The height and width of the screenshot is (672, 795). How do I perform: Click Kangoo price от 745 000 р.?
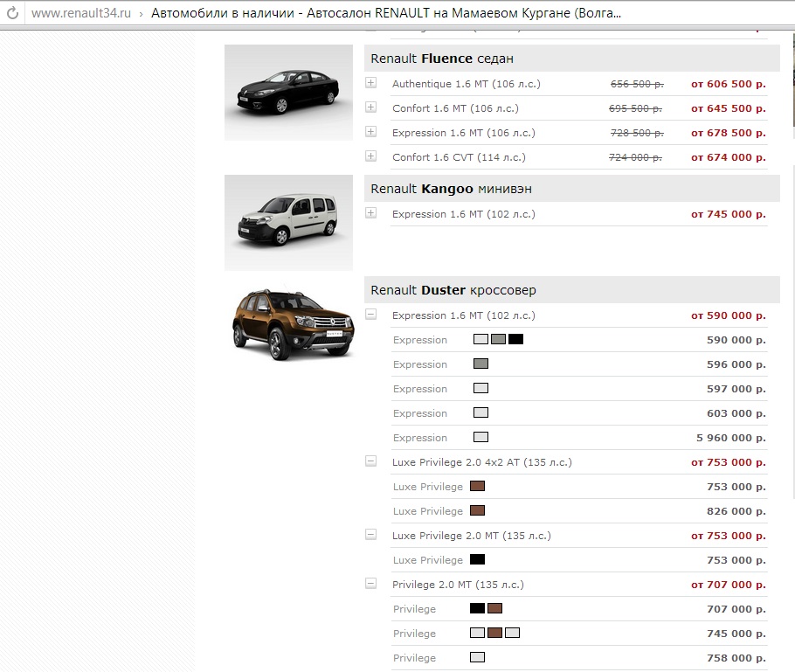[x=728, y=214]
